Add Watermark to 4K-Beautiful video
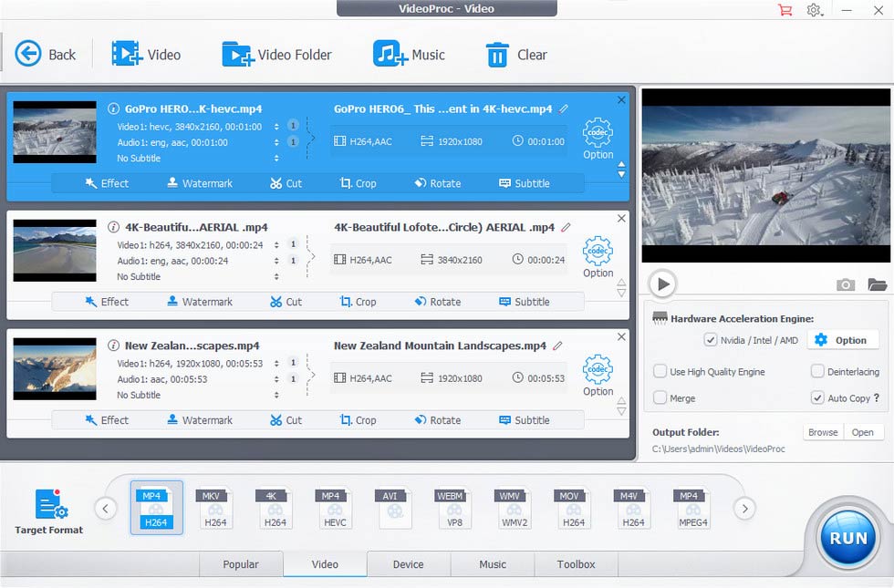Image resolution: width=894 pixels, height=588 pixels. 200,302
